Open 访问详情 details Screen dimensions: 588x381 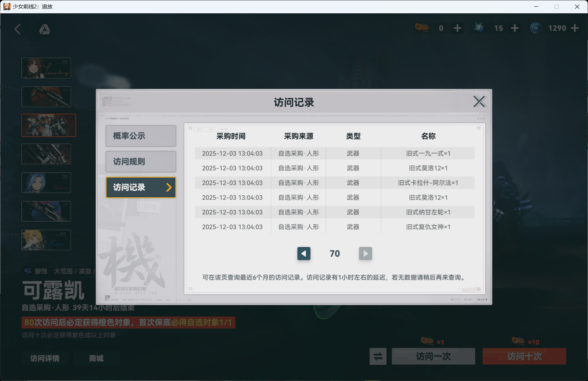tap(45, 358)
